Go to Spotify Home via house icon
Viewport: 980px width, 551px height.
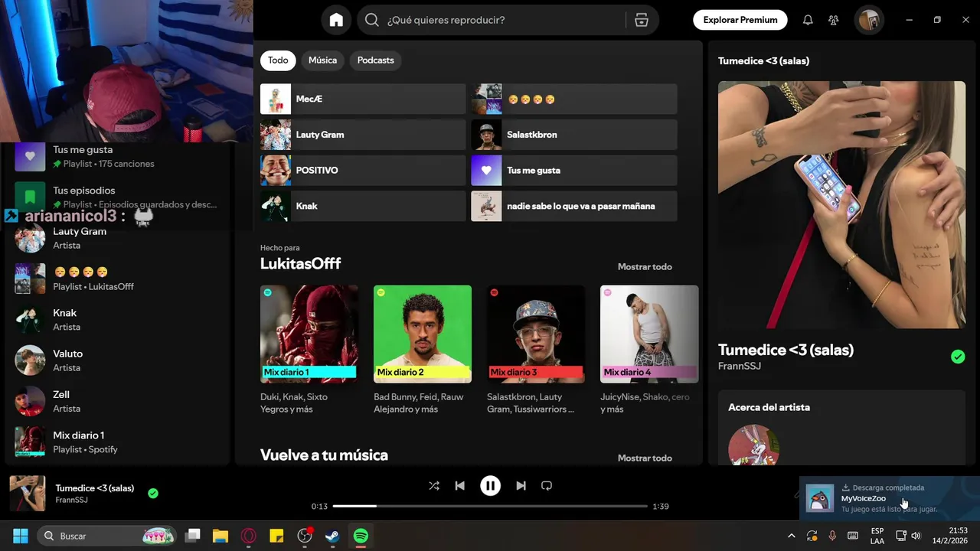pyautogui.click(x=336, y=20)
